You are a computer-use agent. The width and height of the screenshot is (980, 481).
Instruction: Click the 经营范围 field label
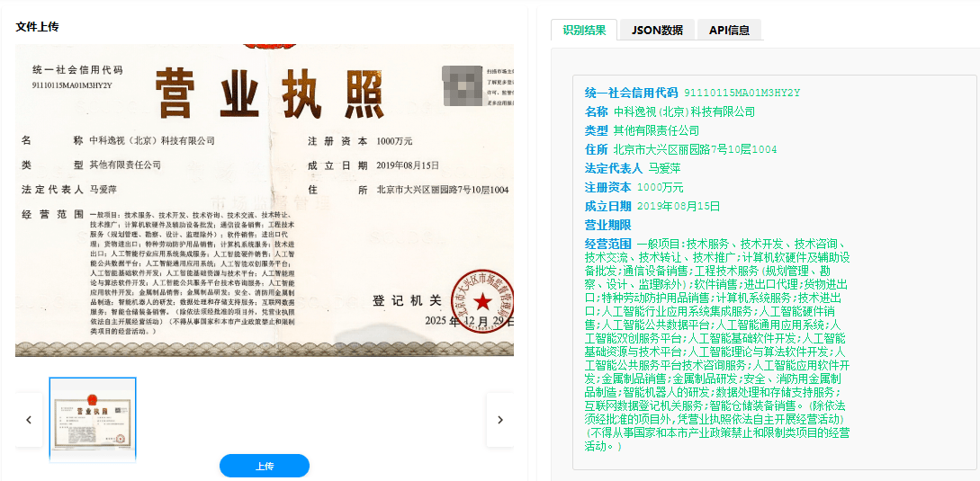pos(607,244)
